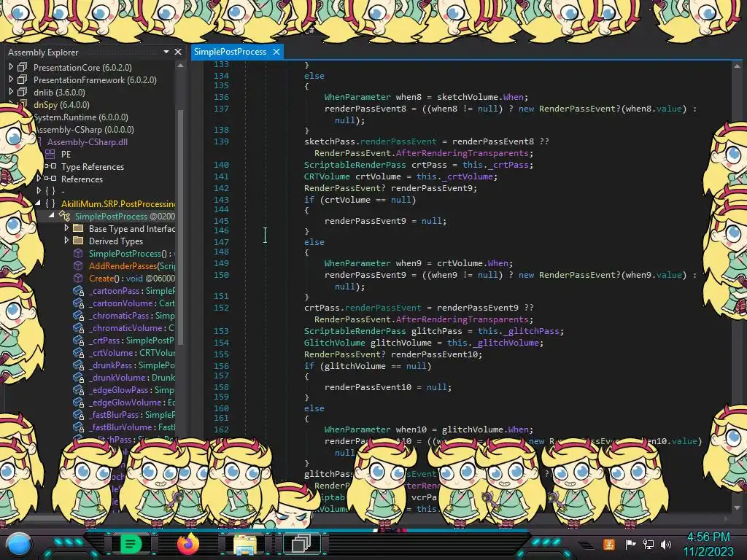Click the Base Type and Interfaces folder icon

click(78, 228)
